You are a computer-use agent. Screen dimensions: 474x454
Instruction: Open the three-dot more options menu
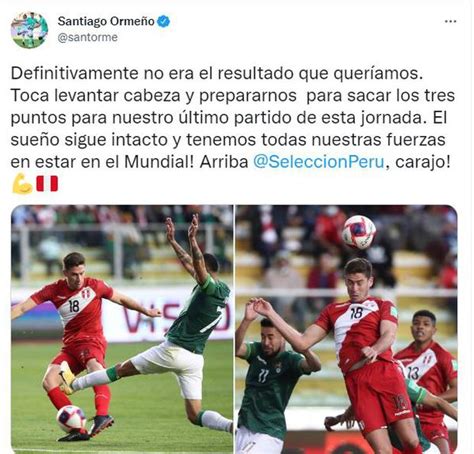point(450,22)
